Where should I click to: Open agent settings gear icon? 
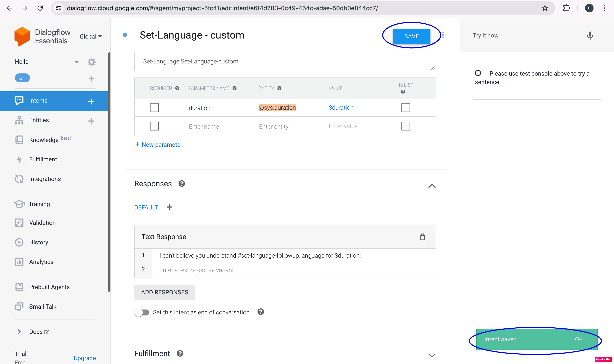pos(91,62)
